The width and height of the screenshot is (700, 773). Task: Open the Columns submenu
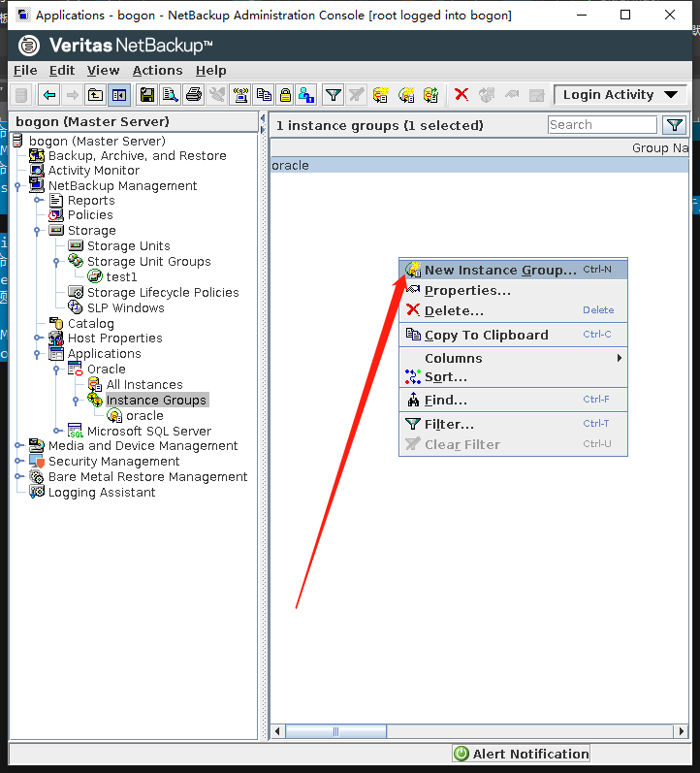[x=513, y=358]
